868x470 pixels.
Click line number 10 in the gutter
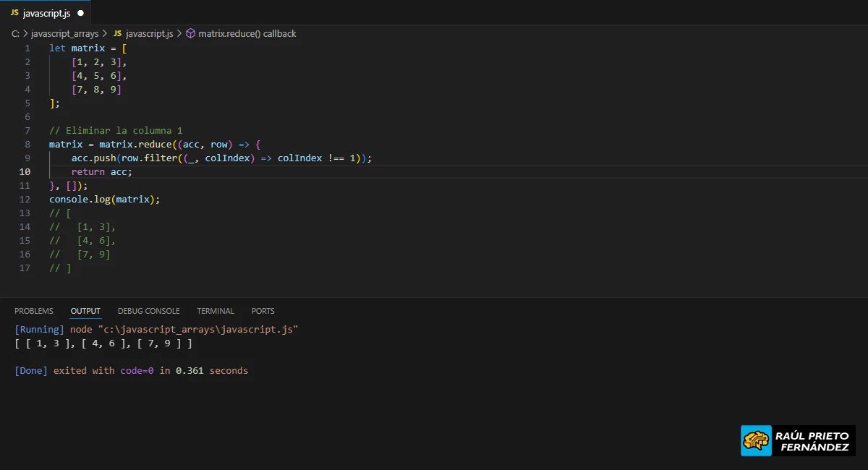24,171
